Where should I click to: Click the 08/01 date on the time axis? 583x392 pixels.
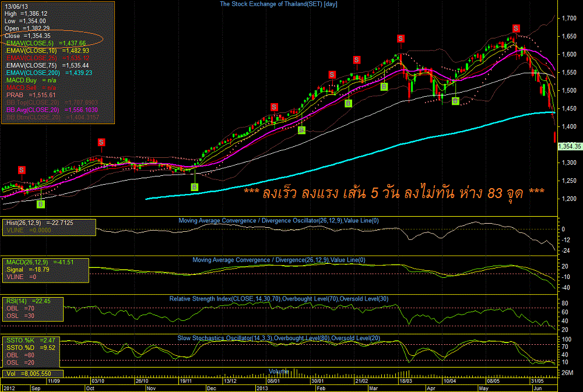pos(273,382)
